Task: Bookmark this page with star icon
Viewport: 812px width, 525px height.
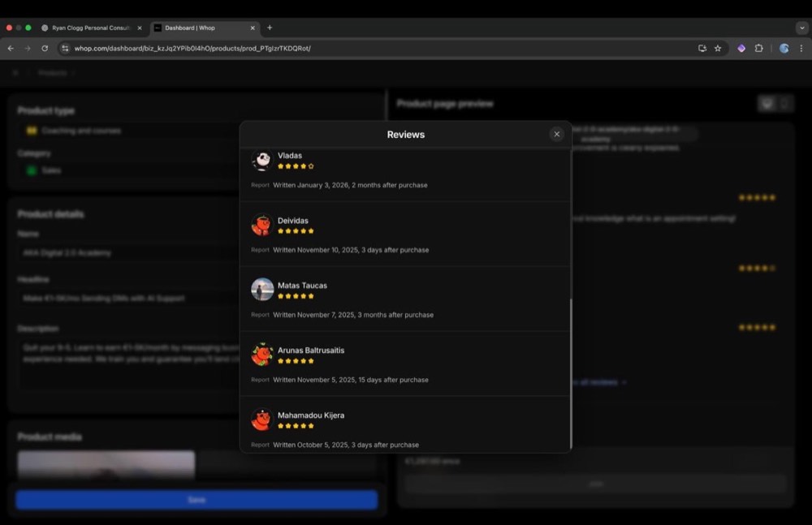Action: coord(718,48)
